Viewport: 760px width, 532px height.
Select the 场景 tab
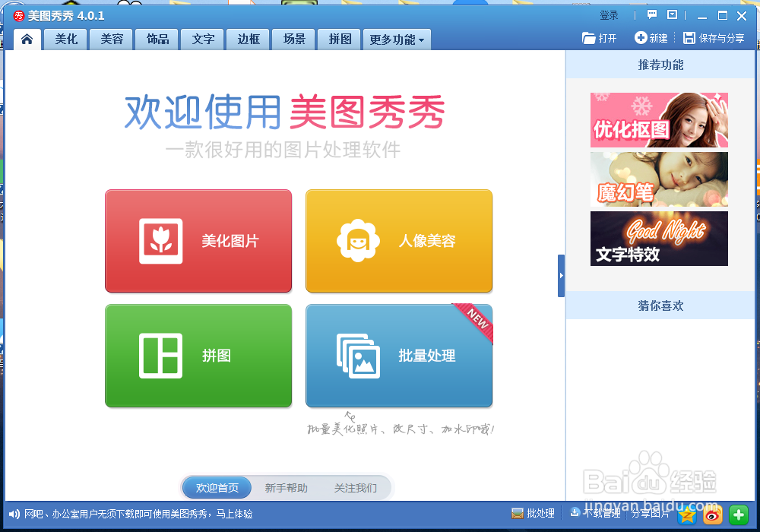(x=294, y=40)
